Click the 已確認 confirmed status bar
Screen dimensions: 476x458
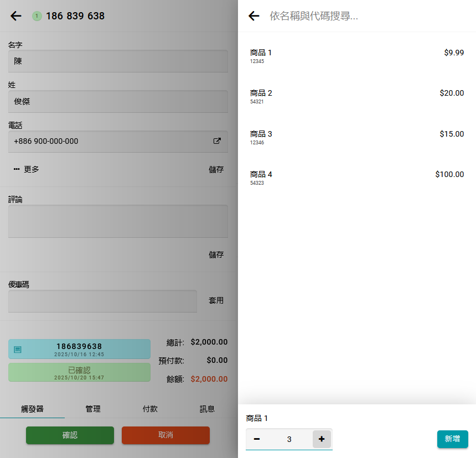[x=79, y=372]
